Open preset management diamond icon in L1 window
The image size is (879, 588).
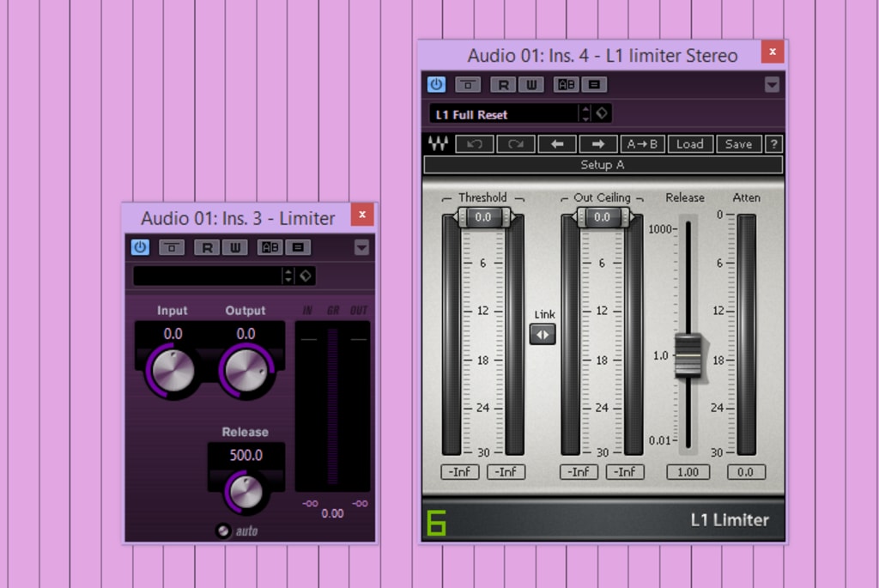tap(602, 114)
